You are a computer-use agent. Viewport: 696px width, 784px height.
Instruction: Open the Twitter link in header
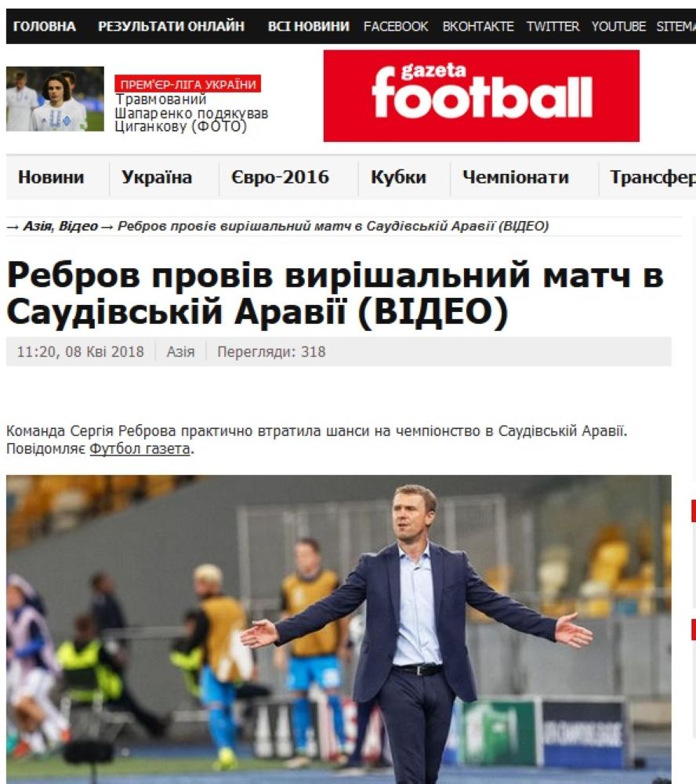(x=553, y=26)
